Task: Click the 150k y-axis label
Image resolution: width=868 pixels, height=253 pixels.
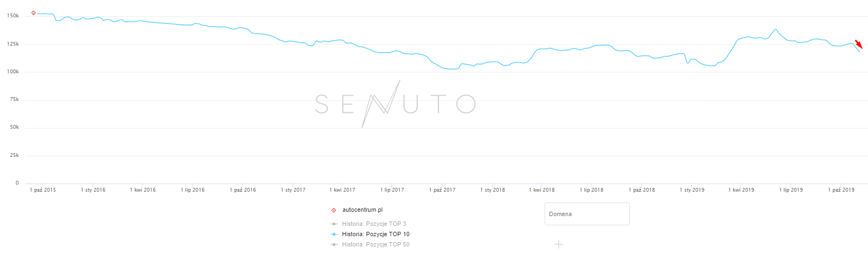Action: point(13,16)
